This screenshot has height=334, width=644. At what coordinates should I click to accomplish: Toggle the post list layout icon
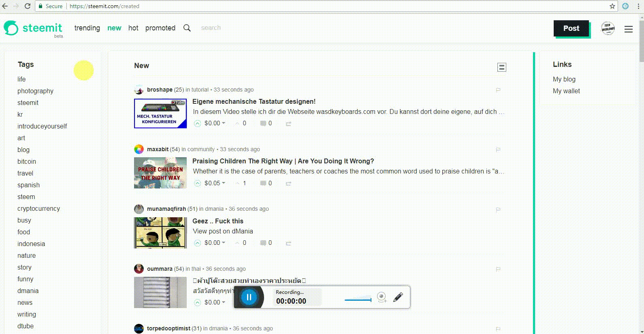[501, 67]
